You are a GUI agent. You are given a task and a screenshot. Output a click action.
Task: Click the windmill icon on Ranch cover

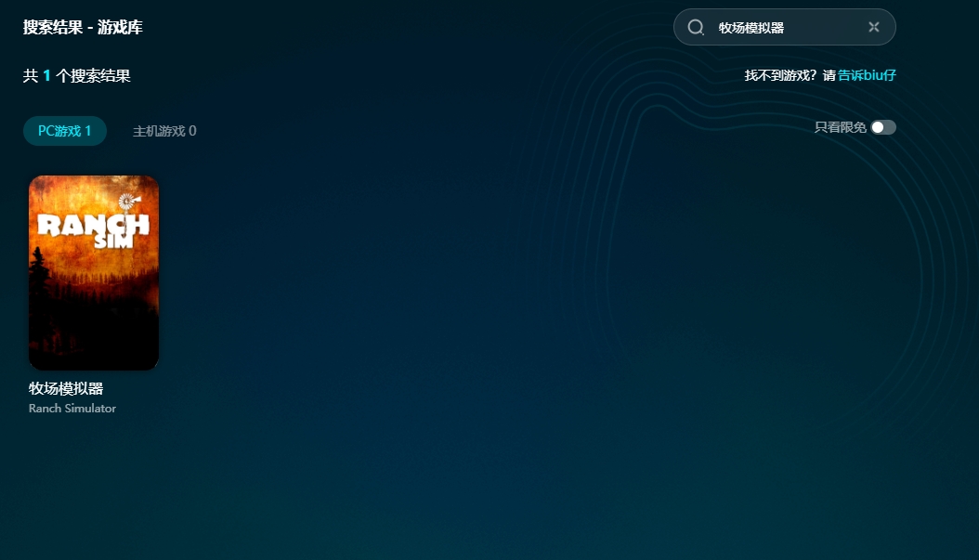pos(128,201)
